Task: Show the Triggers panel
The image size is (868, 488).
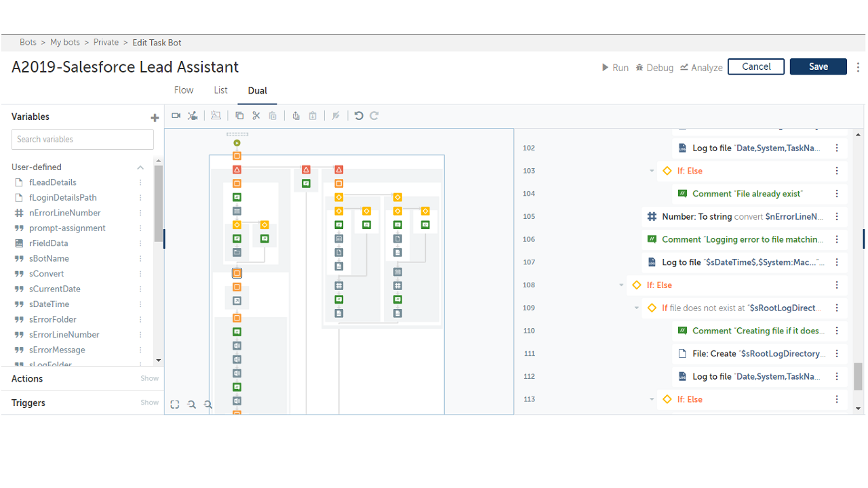Action: pyautogui.click(x=149, y=403)
